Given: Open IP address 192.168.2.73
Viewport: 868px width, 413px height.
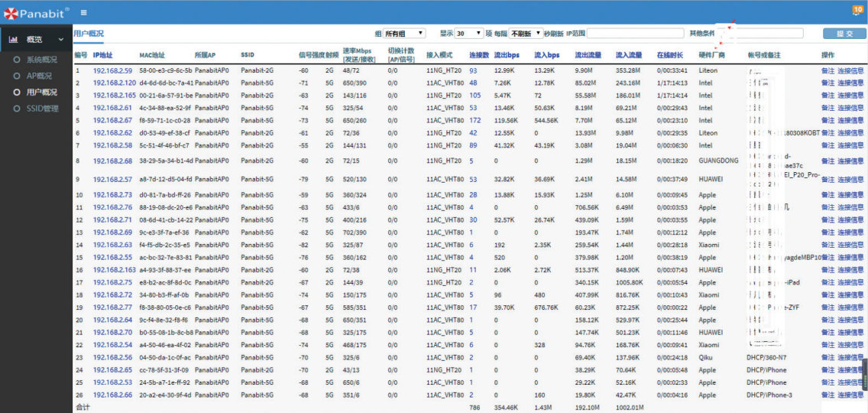Looking at the screenshot, I should point(113,194).
